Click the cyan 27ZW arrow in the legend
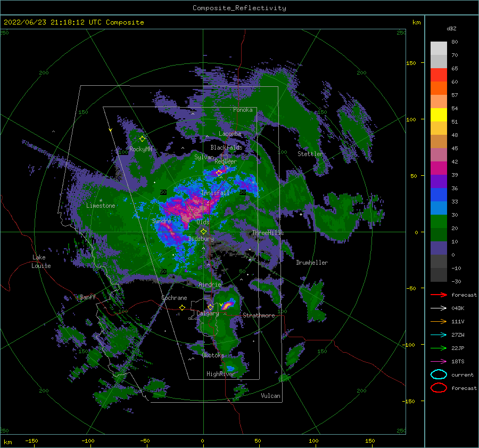This screenshot has height=448, width=479. pyautogui.click(x=439, y=335)
